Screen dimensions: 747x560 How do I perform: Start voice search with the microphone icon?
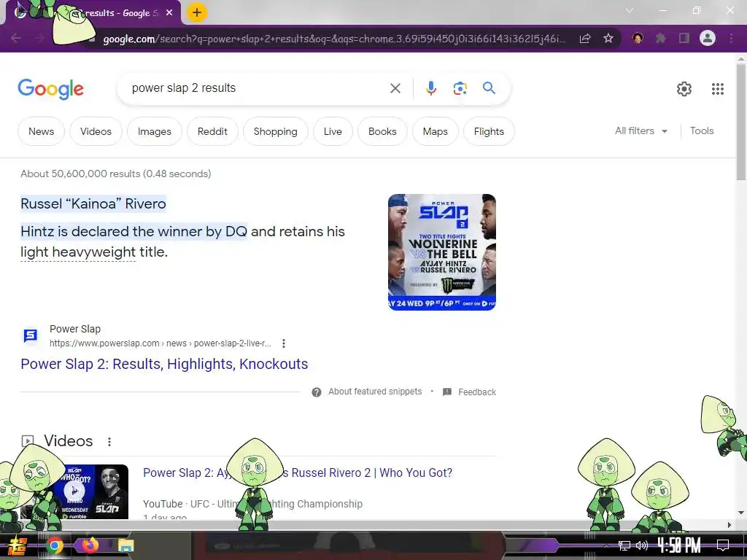pos(430,88)
